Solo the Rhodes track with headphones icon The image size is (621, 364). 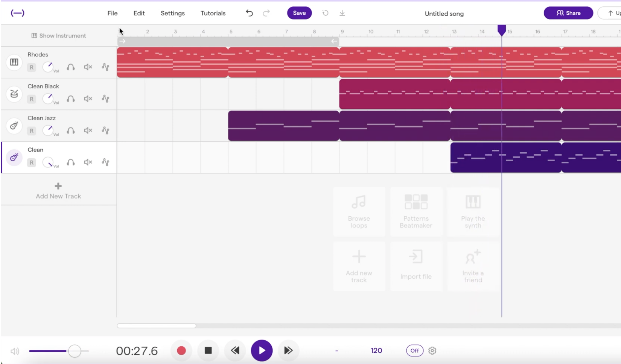point(70,67)
